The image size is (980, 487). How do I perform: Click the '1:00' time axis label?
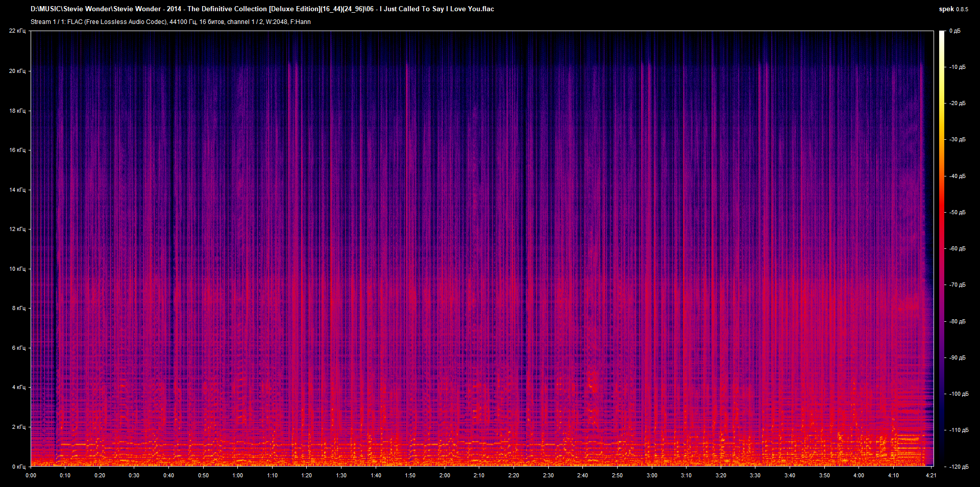pyautogui.click(x=238, y=475)
